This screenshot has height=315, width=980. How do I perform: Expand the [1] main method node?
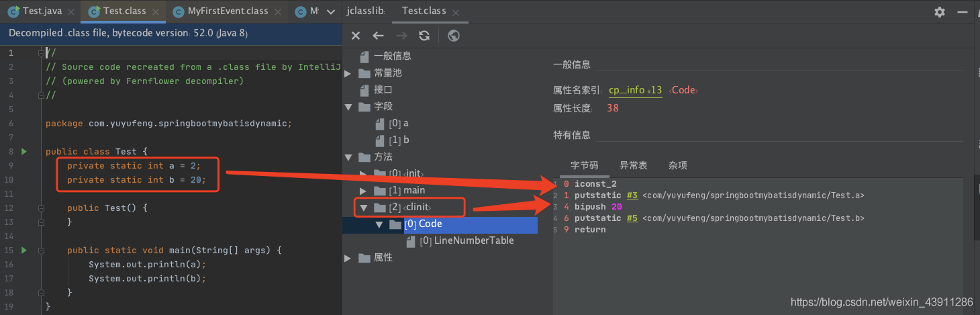[x=364, y=191]
